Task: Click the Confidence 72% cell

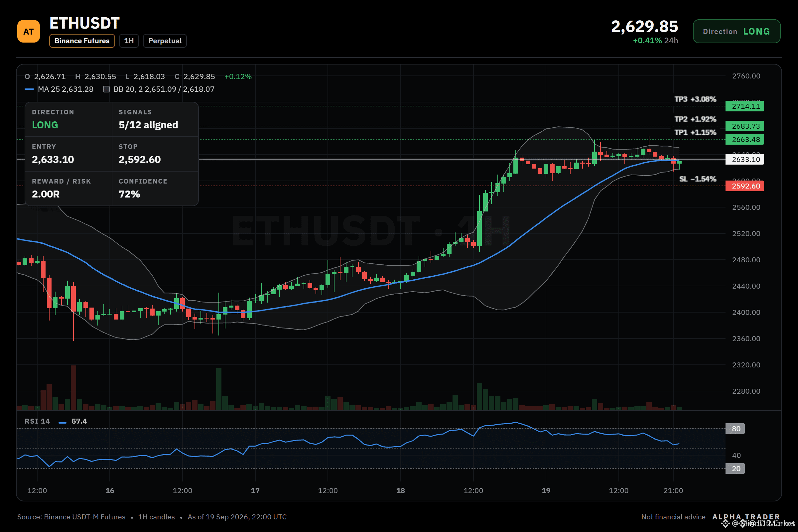Action: click(155, 189)
